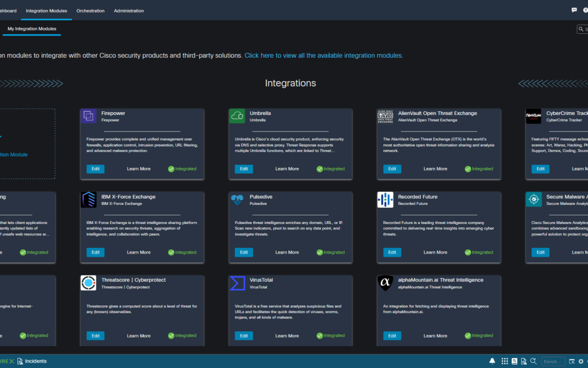Click the IBM X-Force Exchange logo icon
Image resolution: width=588 pixels, height=368 pixels.
tap(89, 200)
